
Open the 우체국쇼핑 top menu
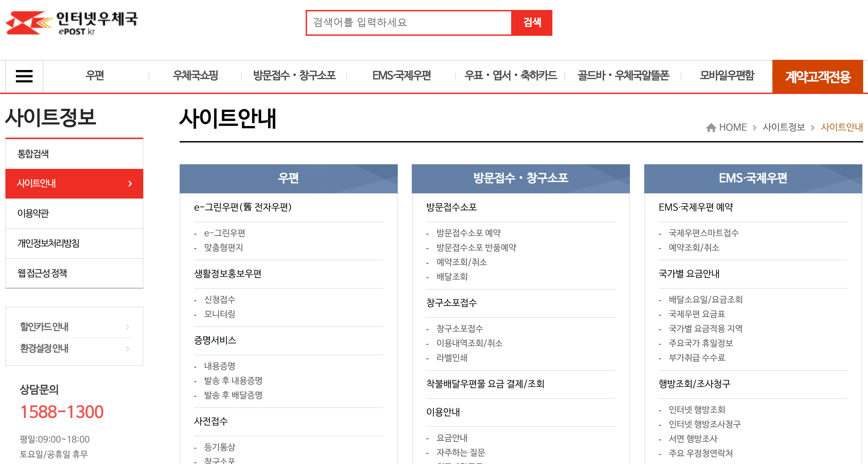pyautogui.click(x=195, y=75)
